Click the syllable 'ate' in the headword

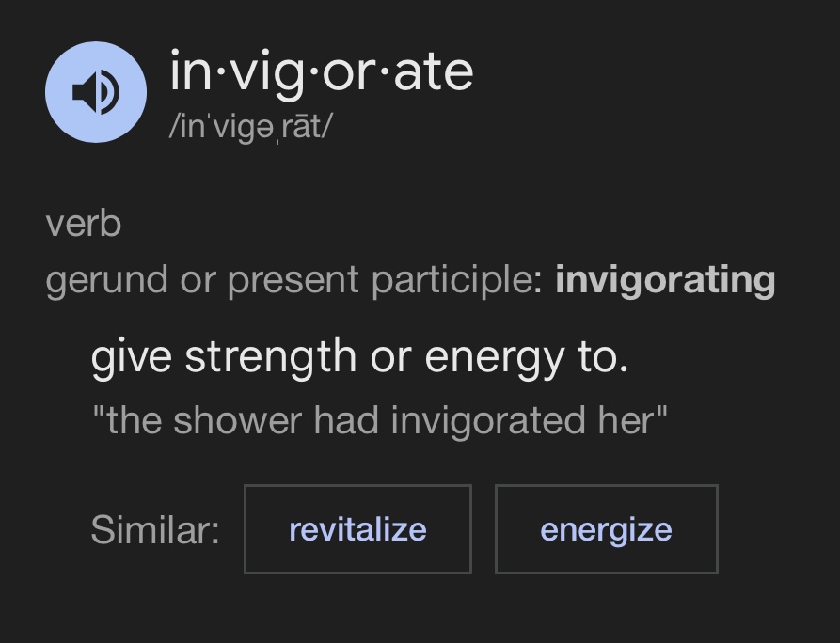tap(434, 73)
